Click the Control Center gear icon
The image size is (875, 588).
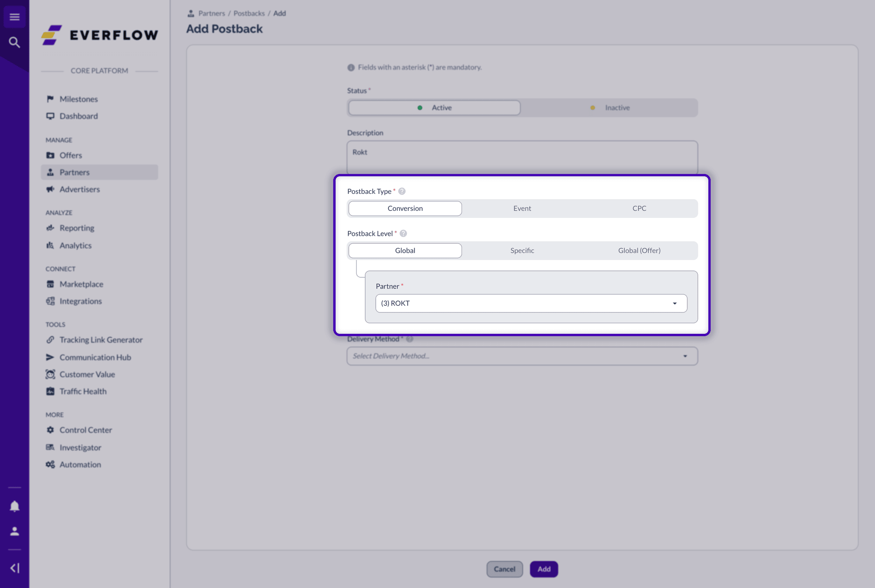50,430
